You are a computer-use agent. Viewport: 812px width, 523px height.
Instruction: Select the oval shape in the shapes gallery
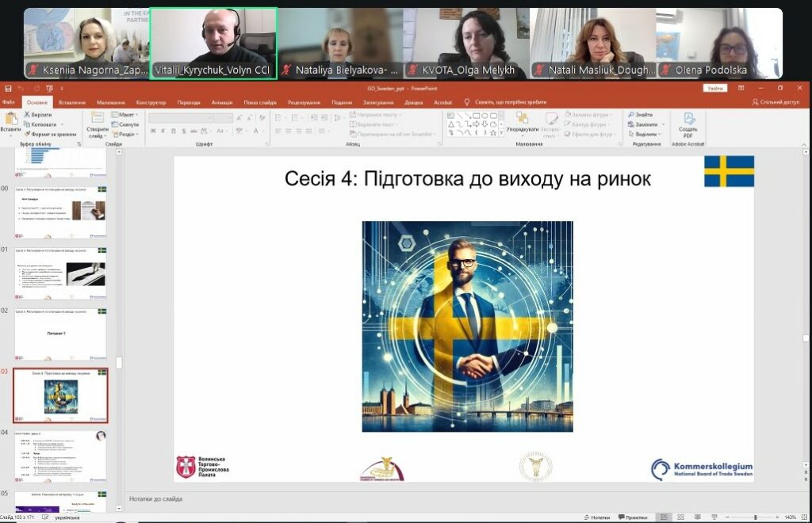[485, 116]
